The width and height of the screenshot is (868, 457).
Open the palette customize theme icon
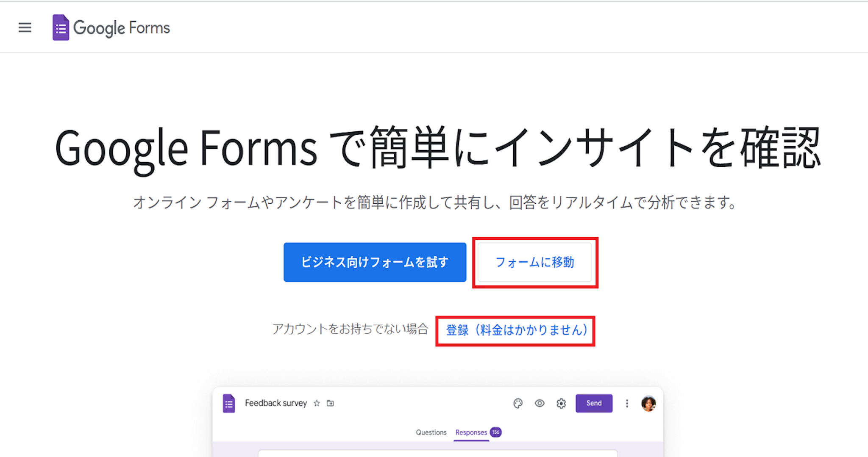point(518,403)
